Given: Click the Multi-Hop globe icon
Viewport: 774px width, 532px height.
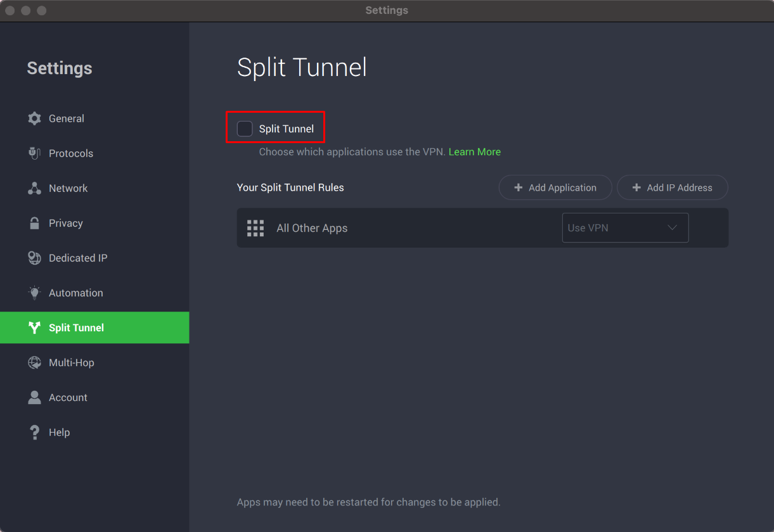Looking at the screenshot, I should (x=34, y=362).
